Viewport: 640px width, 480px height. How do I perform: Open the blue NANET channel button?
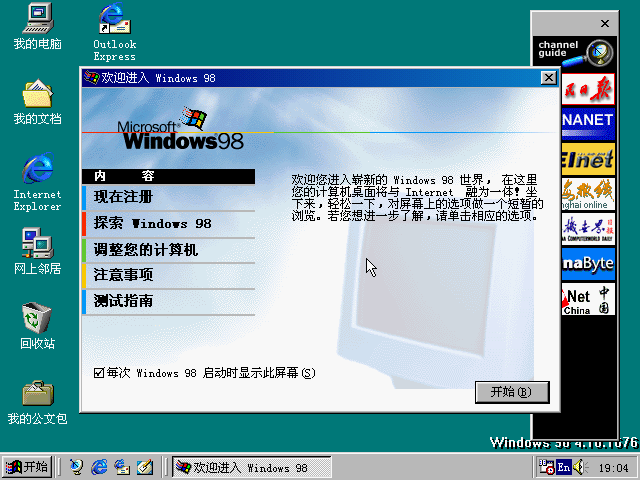[x=588, y=124]
